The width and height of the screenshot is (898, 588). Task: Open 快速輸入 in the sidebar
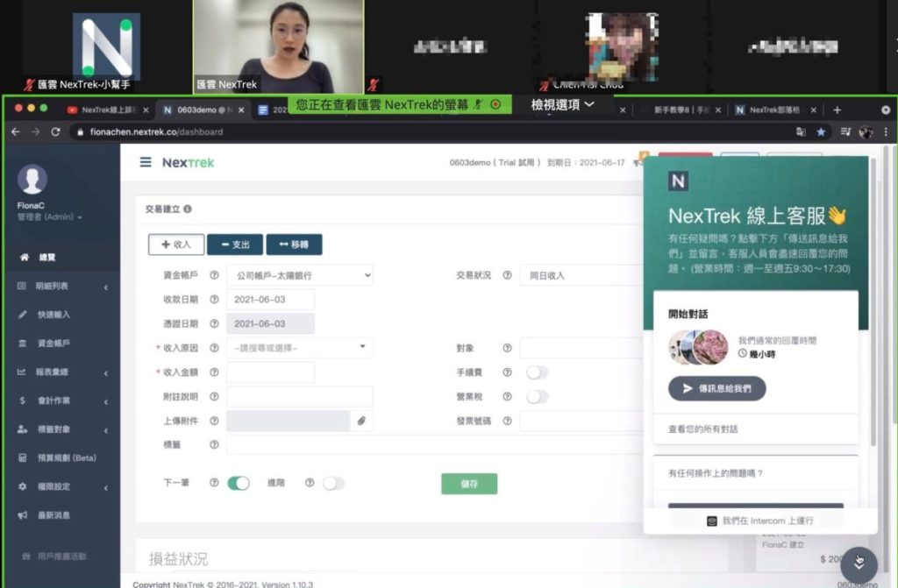pos(62,315)
